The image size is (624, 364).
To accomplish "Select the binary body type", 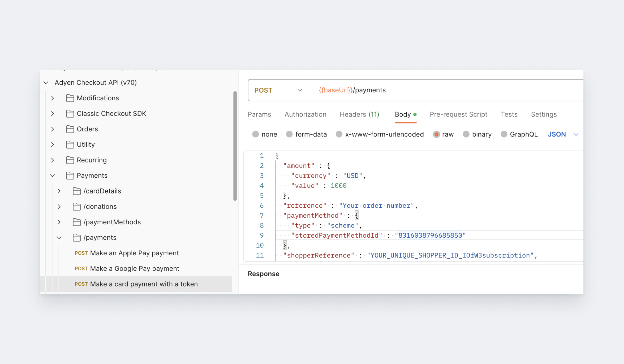I will (x=466, y=134).
